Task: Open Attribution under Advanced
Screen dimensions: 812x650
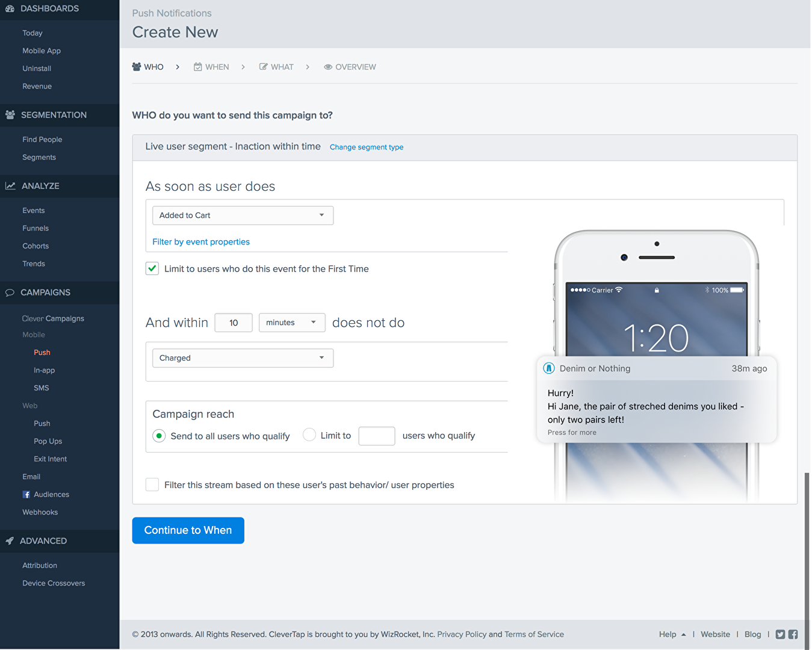Action: [x=40, y=566]
